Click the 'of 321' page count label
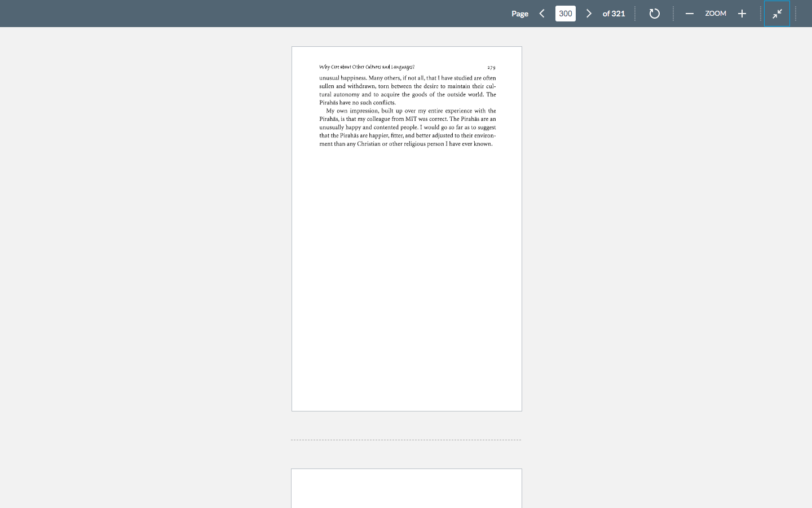 pos(614,13)
